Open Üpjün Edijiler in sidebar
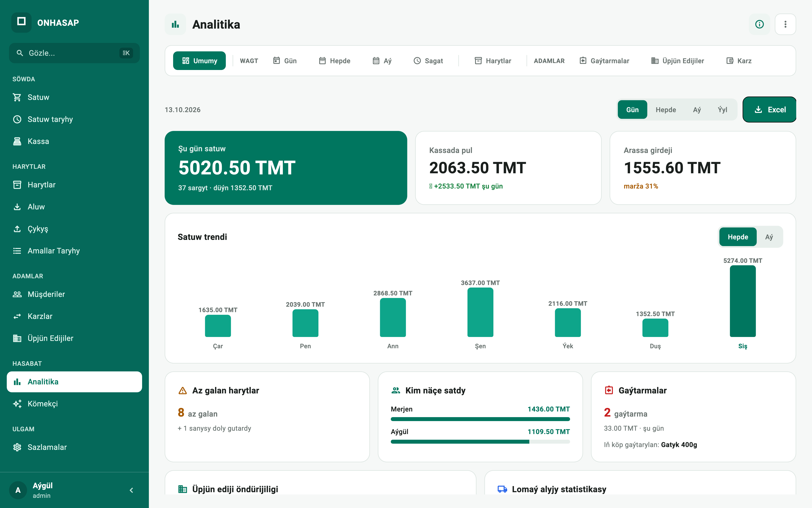Screen dimensions: 812x508 (x=74, y=338)
